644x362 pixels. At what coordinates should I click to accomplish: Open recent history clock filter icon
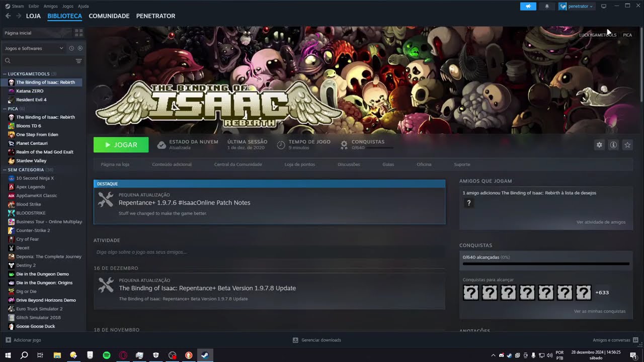71,48
